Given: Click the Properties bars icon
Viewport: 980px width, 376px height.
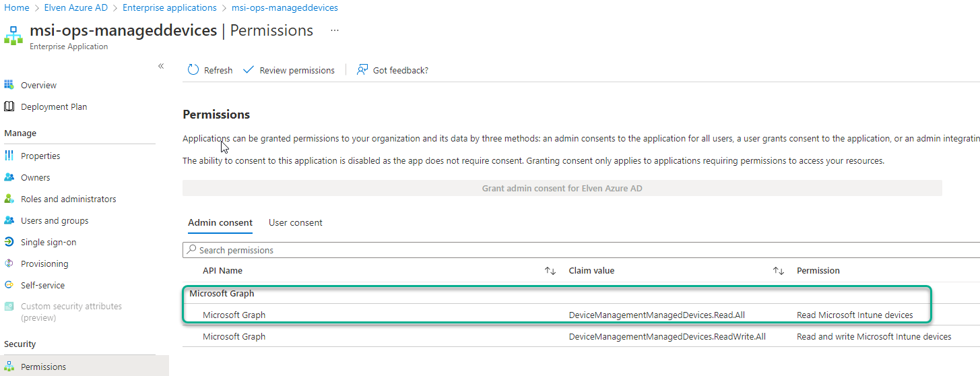Looking at the screenshot, I should [9, 156].
